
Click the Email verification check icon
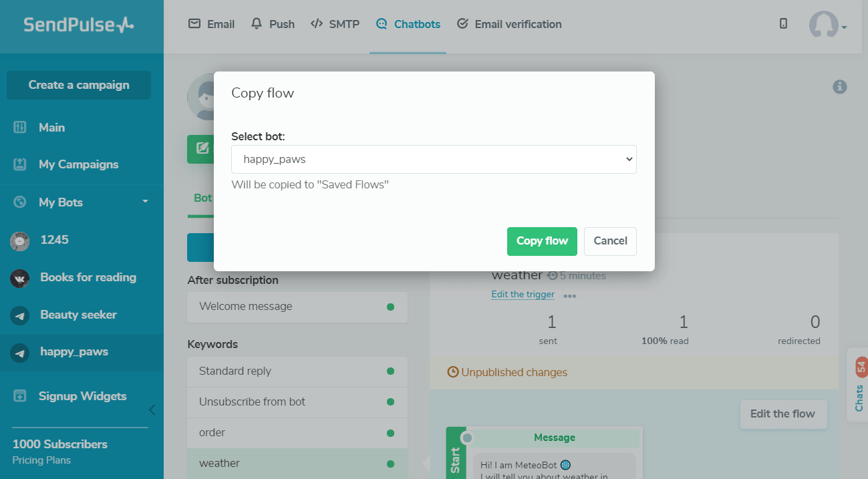462,24
